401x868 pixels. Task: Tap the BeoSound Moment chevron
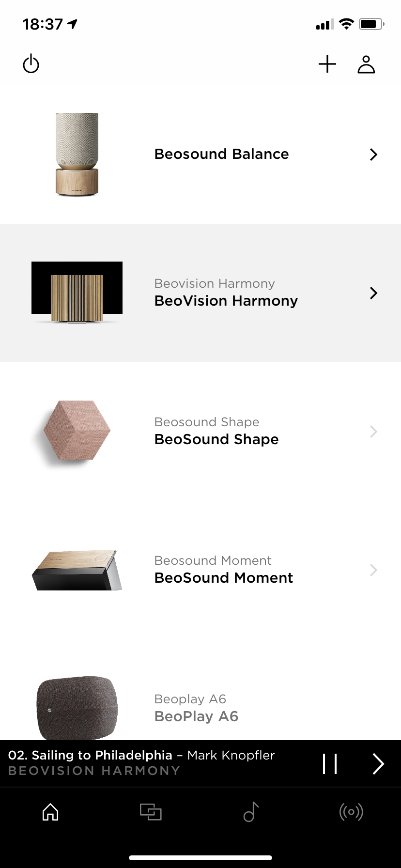tap(373, 570)
